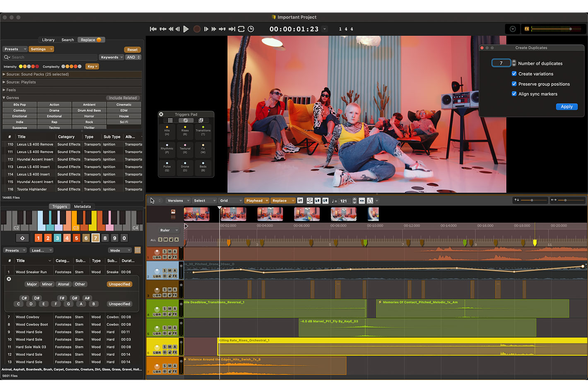Open the Presets dropdown in Library panel
Viewport: 588px width, 392px height.
tap(15, 49)
